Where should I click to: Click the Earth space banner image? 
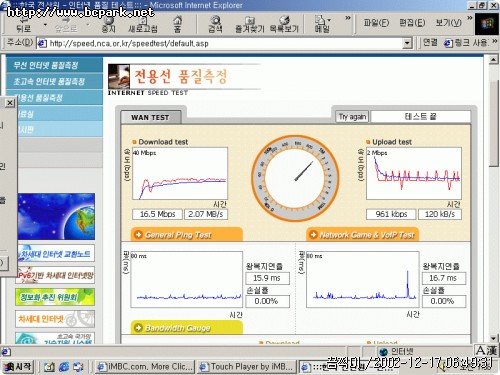coord(56,216)
